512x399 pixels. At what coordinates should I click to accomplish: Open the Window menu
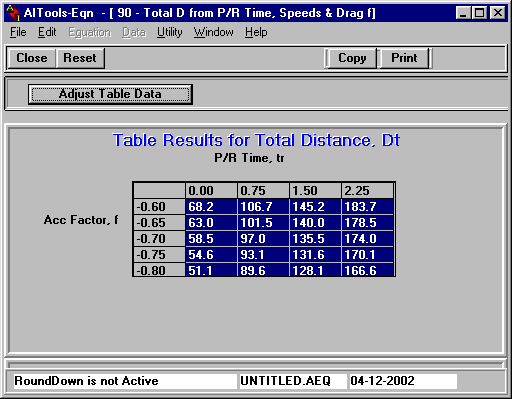[214, 32]
